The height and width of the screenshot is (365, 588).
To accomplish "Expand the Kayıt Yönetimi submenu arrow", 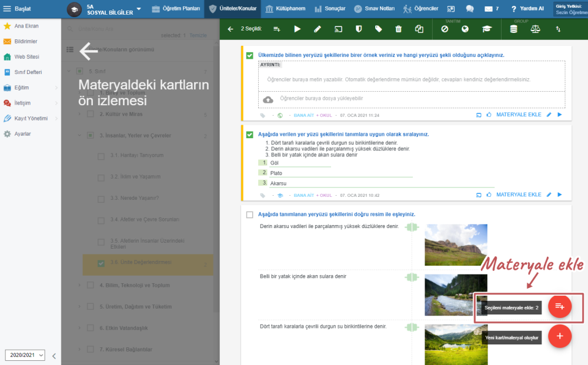I will [56, 118].
